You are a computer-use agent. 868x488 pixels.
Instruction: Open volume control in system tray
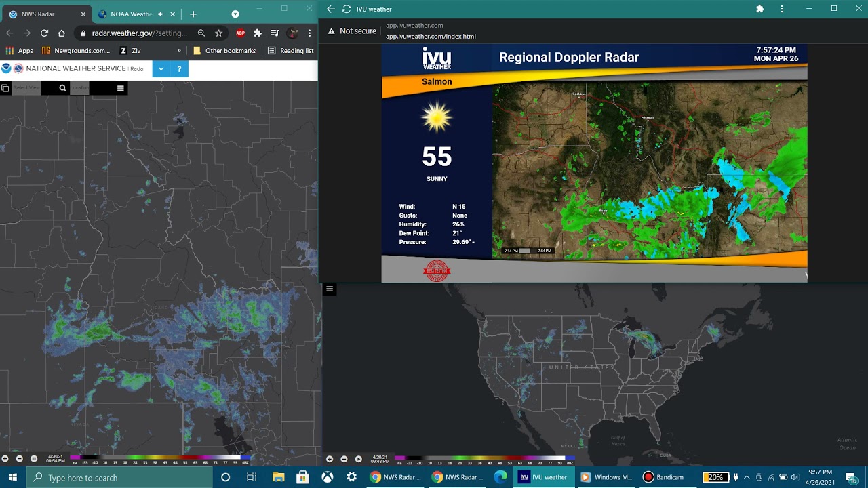[x=795, y=477]
